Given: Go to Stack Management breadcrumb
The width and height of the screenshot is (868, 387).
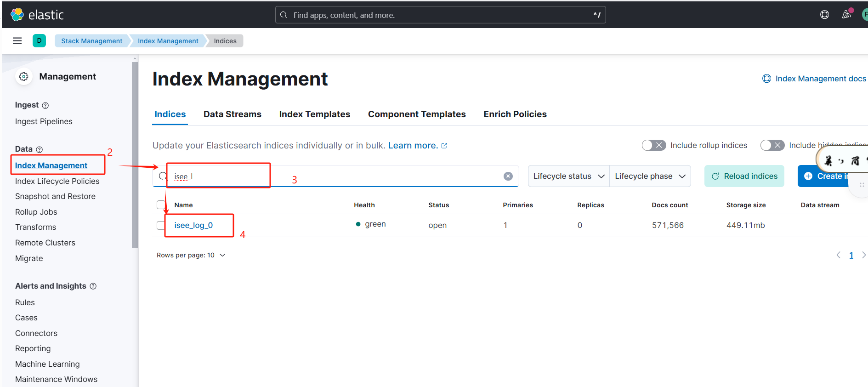Looking at the screenshot, I should 92,41.
